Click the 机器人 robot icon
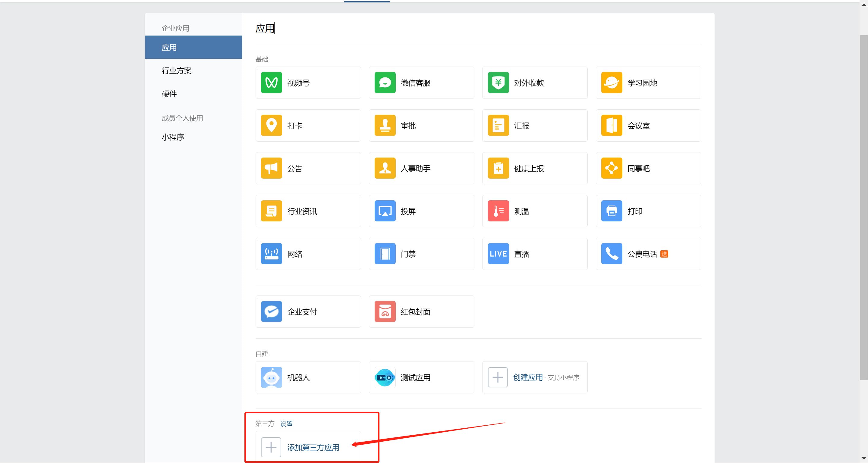 (x=271, y=377)
